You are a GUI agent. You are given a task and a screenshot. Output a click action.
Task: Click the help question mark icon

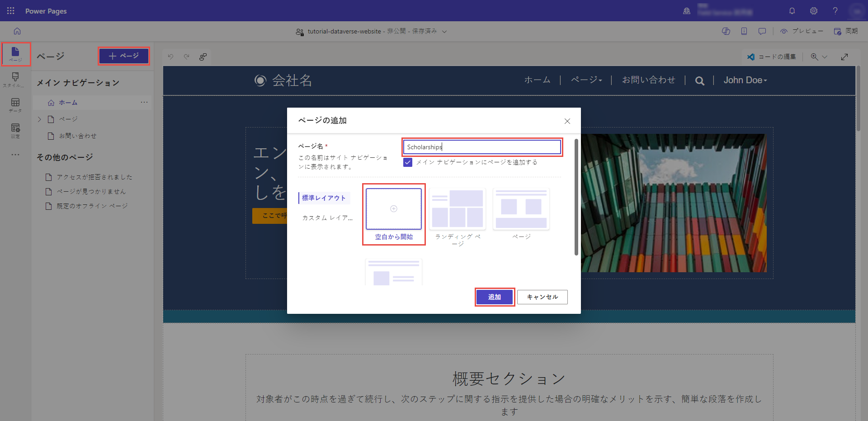[835, 11]
